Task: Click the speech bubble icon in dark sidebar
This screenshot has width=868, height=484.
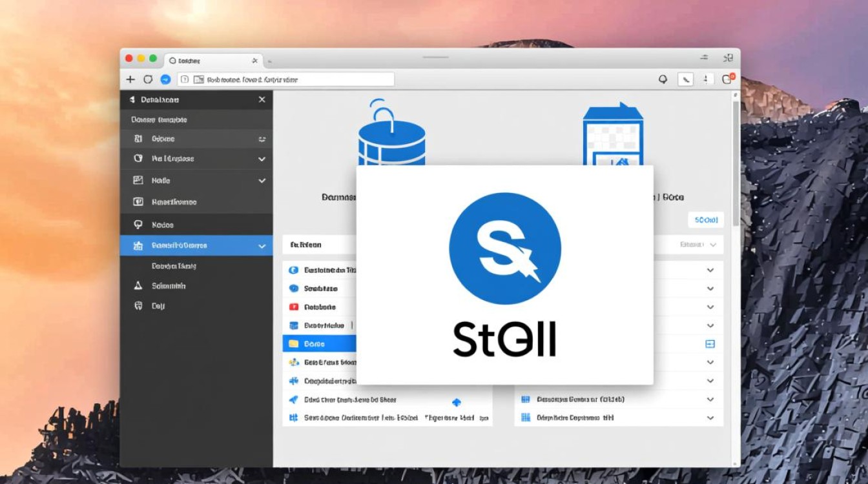Action: click(138, 225)
